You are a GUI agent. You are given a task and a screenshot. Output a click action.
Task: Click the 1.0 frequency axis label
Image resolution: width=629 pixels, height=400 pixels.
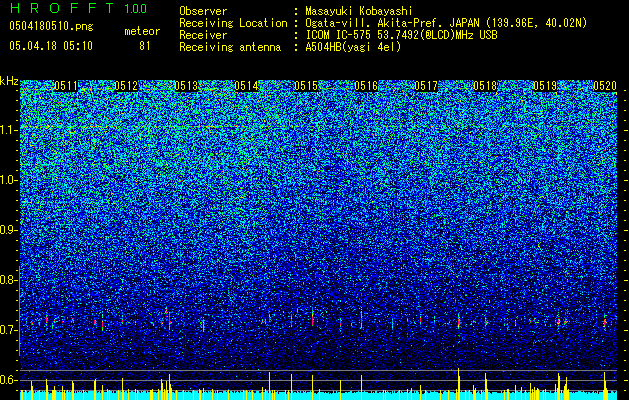coord(8,180)
